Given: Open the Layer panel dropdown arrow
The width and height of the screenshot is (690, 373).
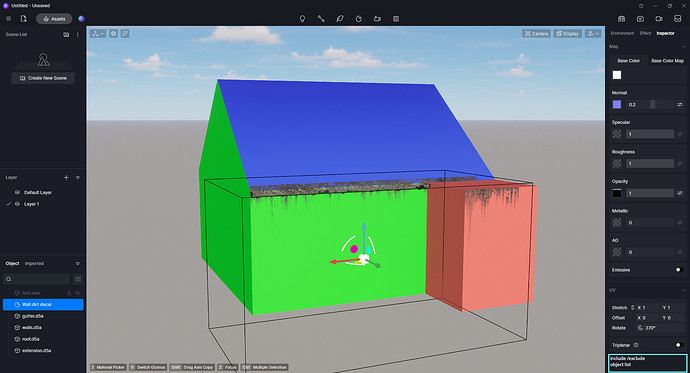Looking at the screenshot, I should point(78,178).
